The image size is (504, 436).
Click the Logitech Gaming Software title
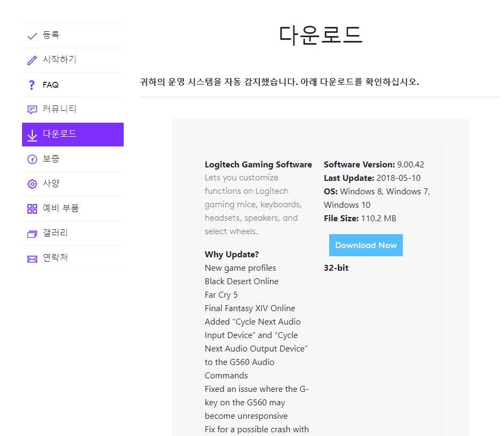[x=258, y=164]
